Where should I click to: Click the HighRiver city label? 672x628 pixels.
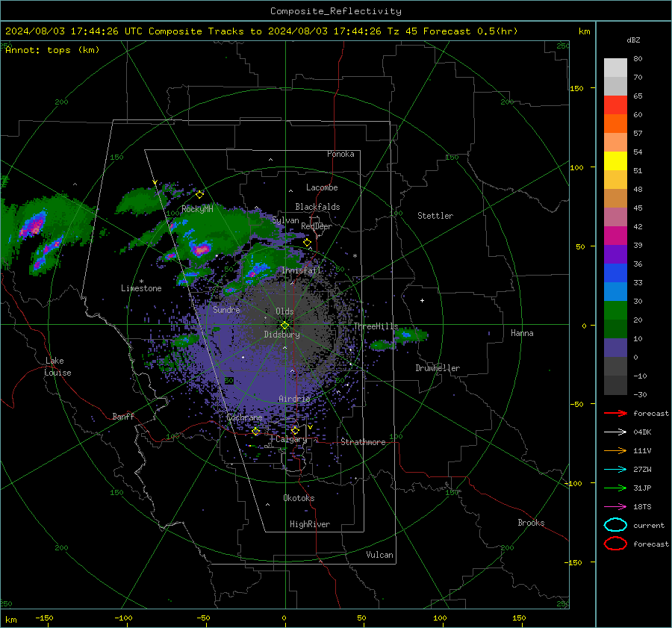310,524
